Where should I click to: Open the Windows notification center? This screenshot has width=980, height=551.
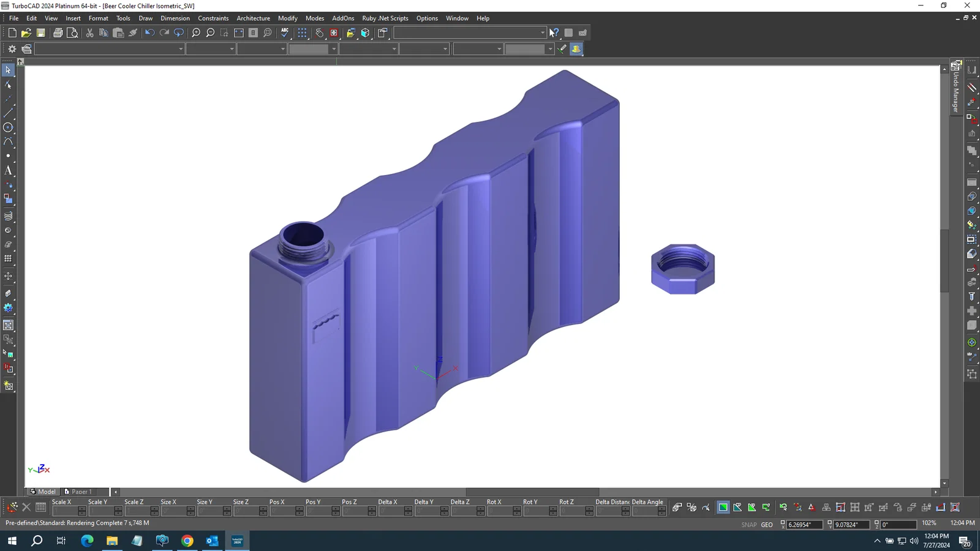click(x=965, y=541)
